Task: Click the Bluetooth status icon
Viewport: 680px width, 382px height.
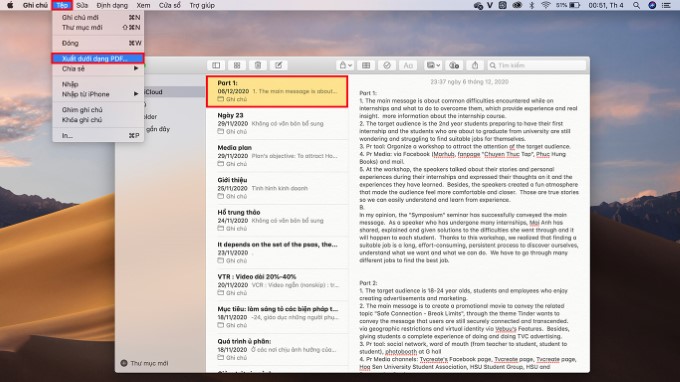Action: [532, 5]
